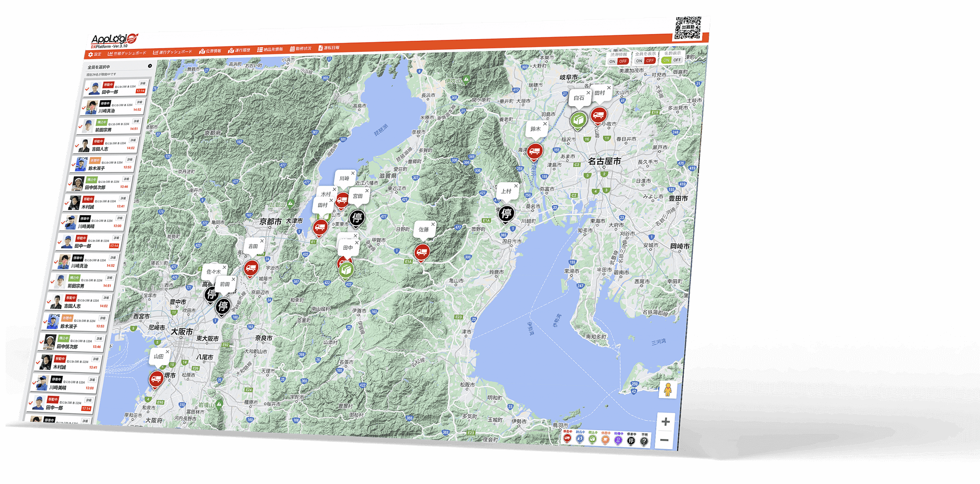This screenshot has height=484, width=980.
Task: Open the 勤務状況 tab
Action: (301, 48)
